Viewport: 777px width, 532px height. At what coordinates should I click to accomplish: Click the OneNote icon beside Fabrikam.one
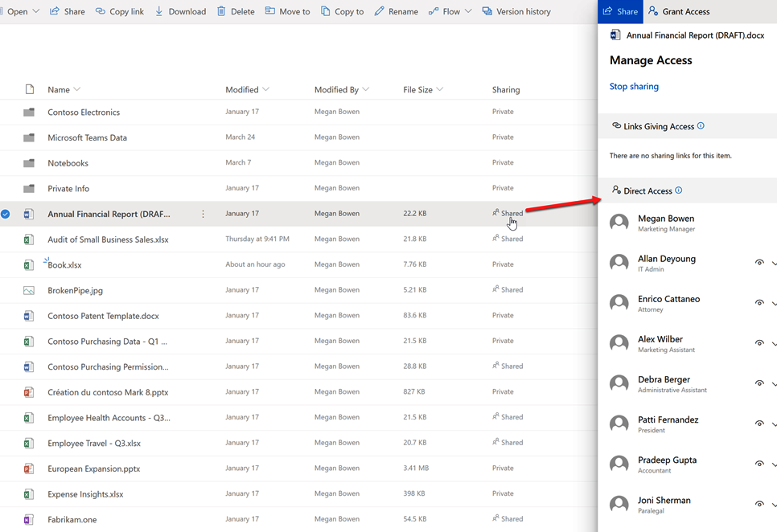pos(29,520)
